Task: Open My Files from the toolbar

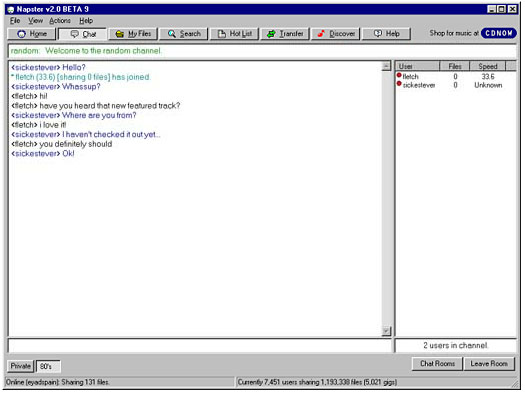Action: pyautogui.click(x=133, y=34)
